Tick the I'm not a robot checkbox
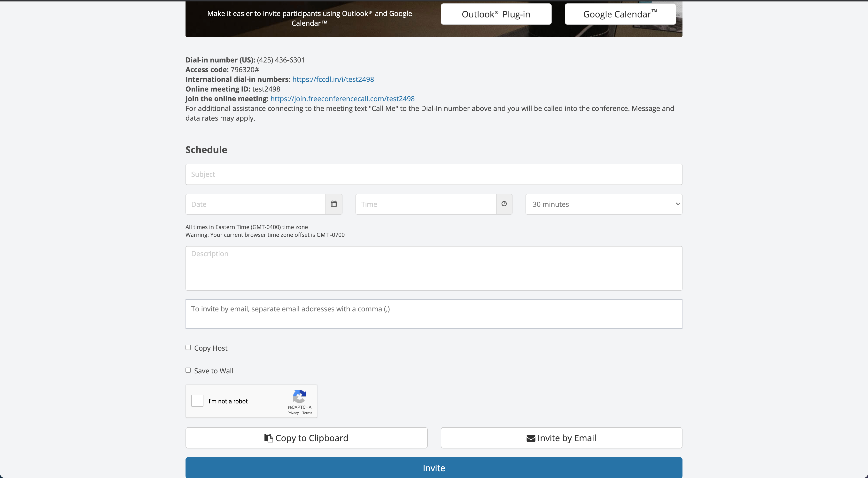The height and width of the screenshot is (478, 868). (197, 401)
